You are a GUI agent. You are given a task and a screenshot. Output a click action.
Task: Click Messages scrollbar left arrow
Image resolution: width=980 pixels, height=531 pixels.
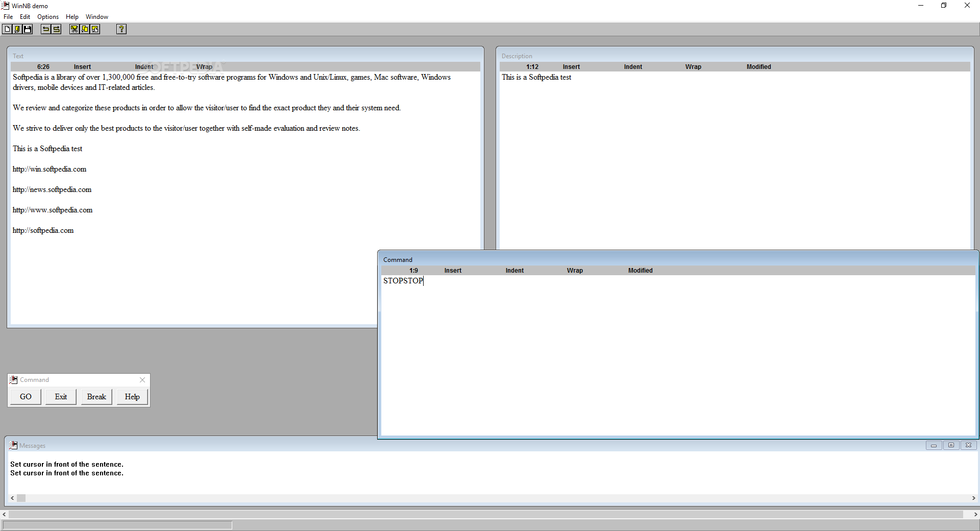click(x=12, y=498)
